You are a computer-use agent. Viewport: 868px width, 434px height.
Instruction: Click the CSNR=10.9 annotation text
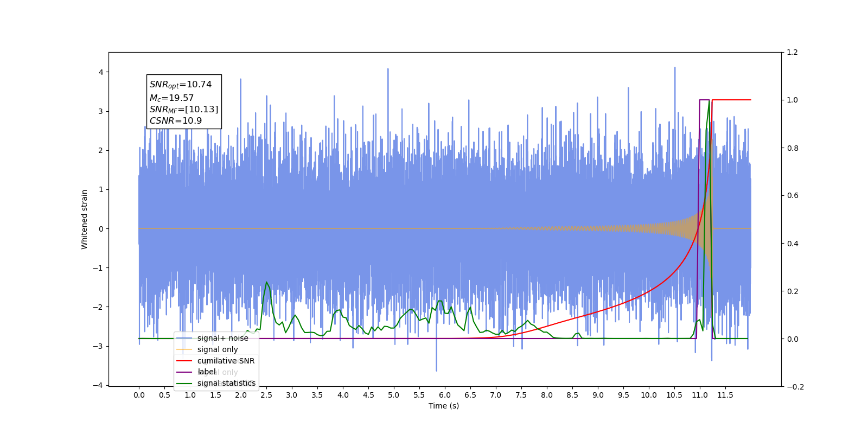tap(176, 120)
